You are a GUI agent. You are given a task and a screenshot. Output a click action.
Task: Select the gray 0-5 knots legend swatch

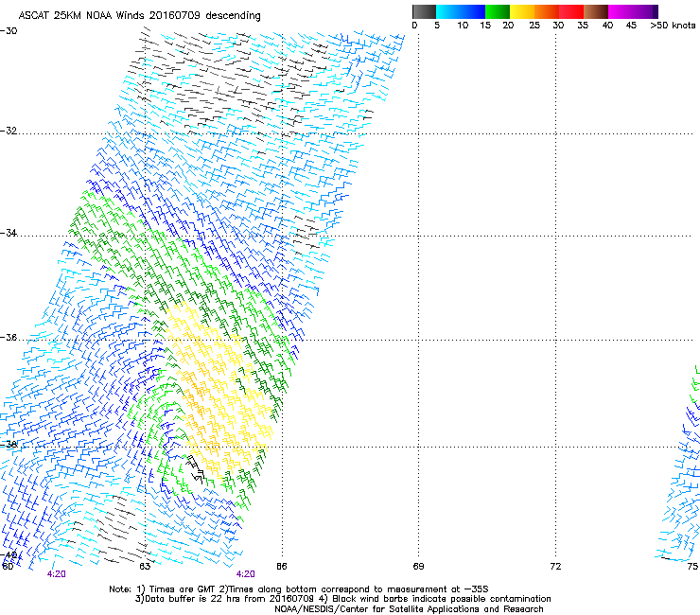coord(424,11)
